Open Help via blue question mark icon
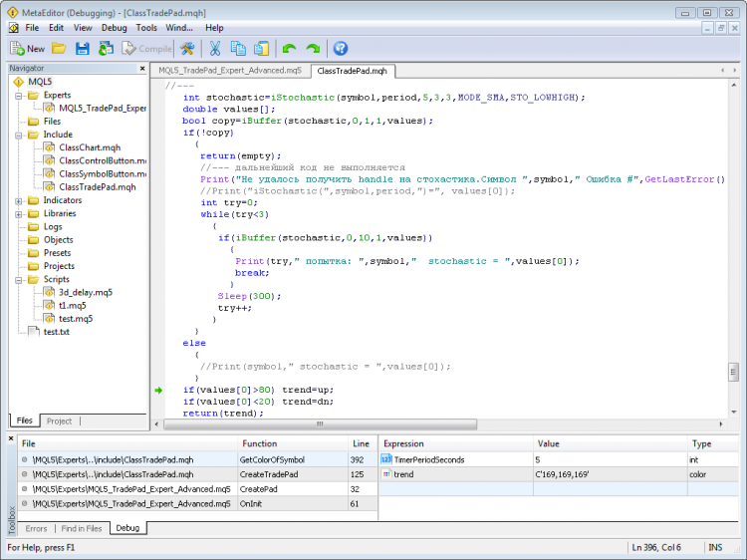The width and height of the screenshot is (747, 560). pos(341,48)
